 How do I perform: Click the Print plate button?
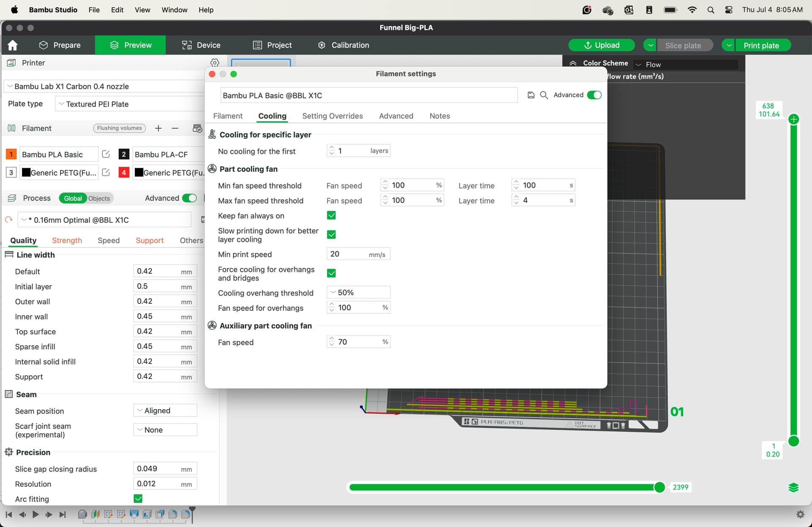[761, 45]
